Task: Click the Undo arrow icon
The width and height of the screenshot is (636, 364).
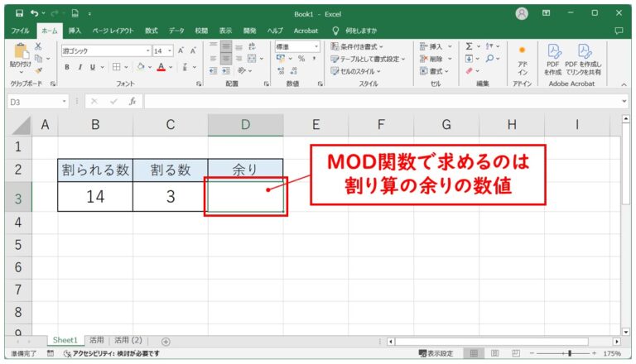Action: (37, 13)
